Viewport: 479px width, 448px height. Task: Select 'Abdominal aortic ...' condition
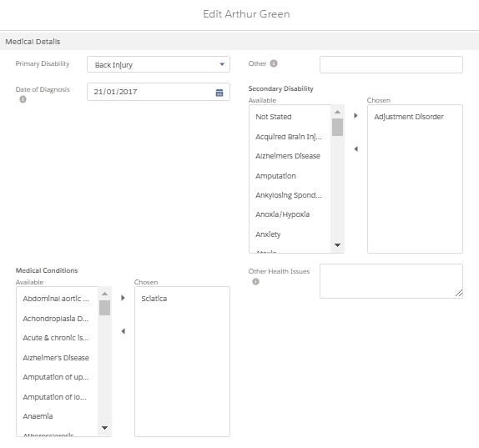pyautogui.click(x=57, y=299)
